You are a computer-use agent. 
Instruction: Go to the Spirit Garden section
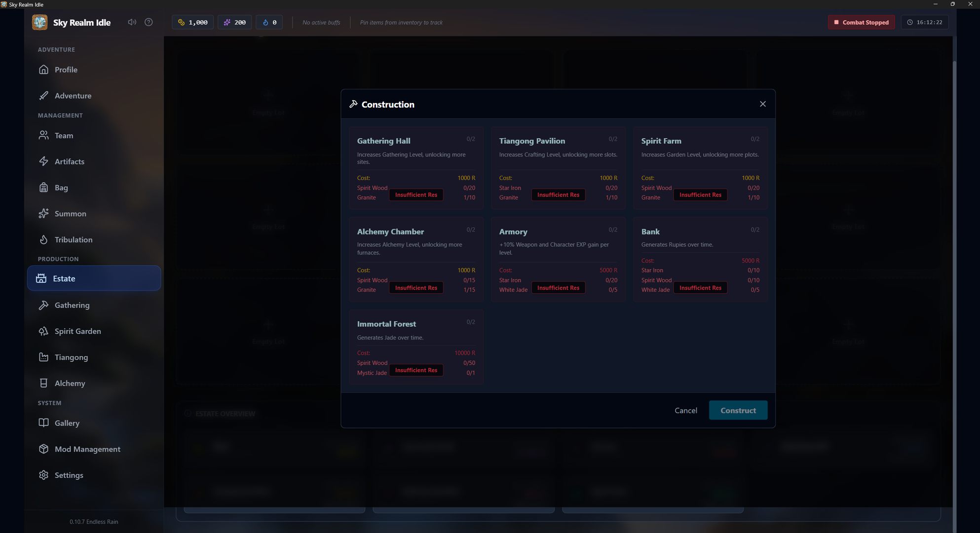(77, 331)
